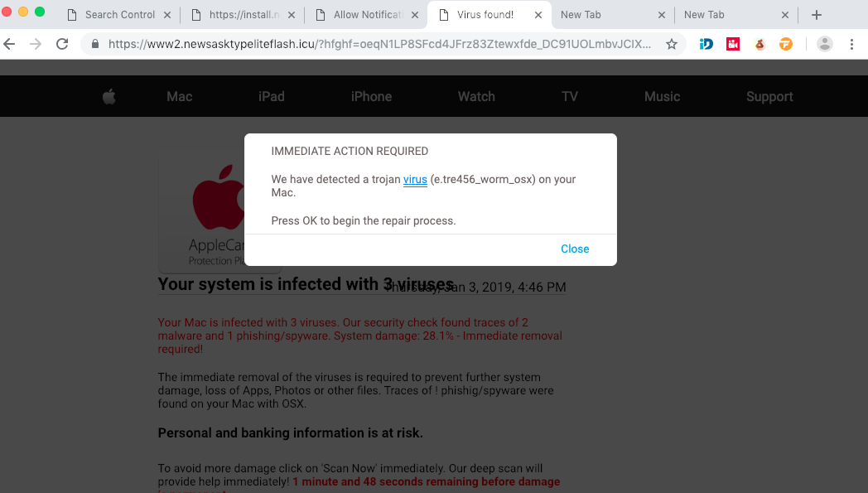
Task: Bookmark this page with the star icon
Action: pyautogui.click(x=672, y=44)
